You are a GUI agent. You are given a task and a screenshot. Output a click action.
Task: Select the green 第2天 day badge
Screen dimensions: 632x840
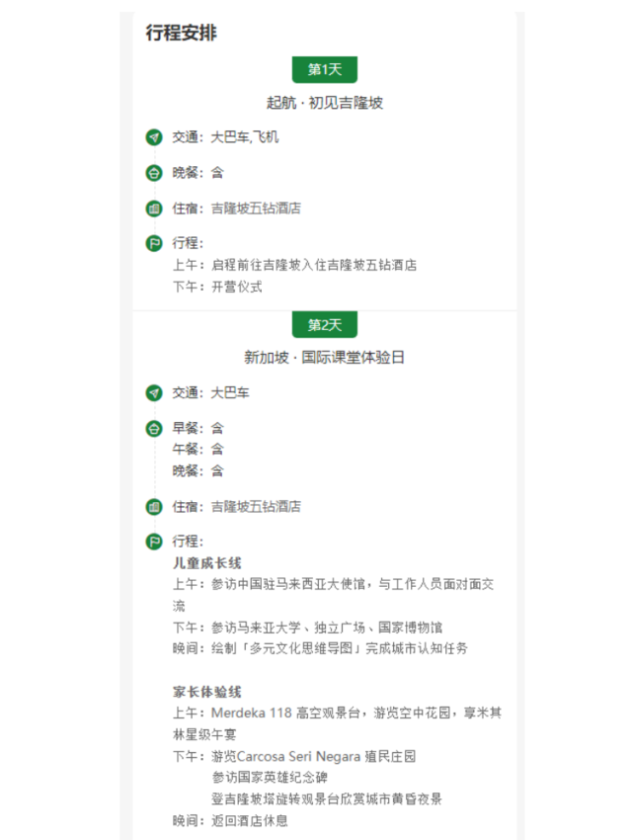[x=324, y=325]
